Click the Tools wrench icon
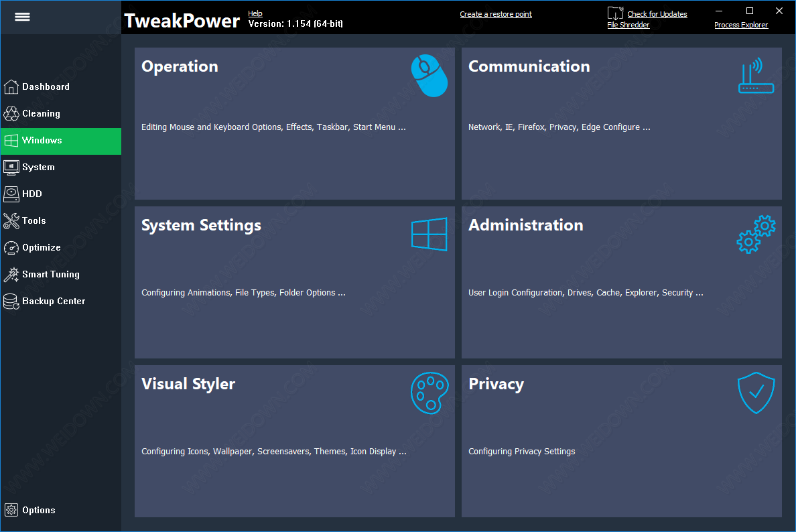 click(x=11, y=221)
